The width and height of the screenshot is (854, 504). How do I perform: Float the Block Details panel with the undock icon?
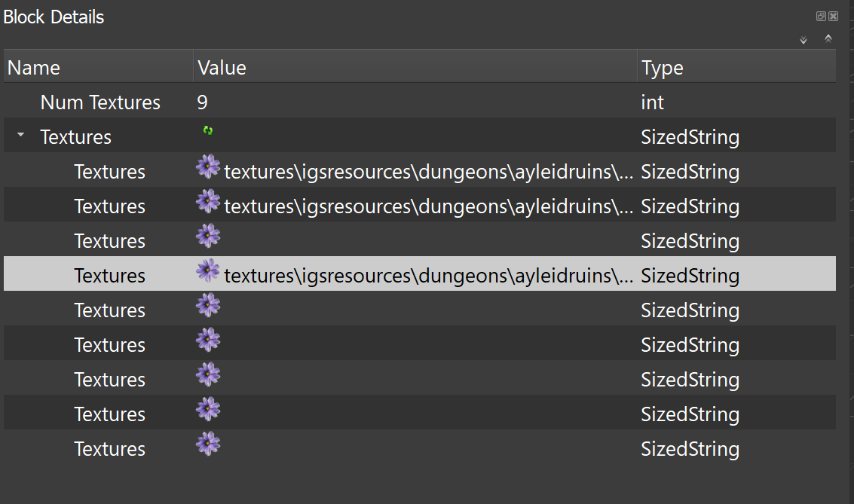click(821, 17)
